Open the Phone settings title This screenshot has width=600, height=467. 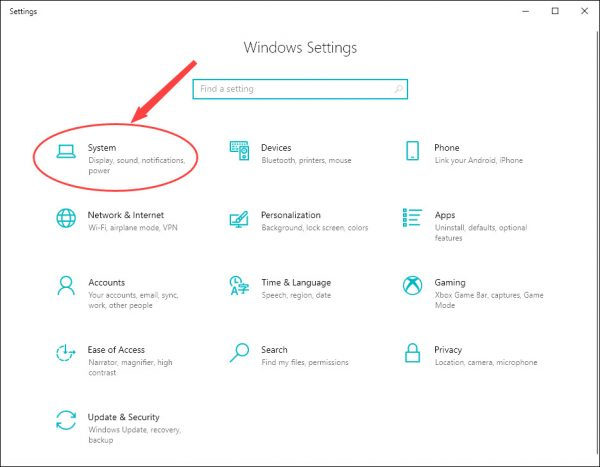[x=447, y=148]
